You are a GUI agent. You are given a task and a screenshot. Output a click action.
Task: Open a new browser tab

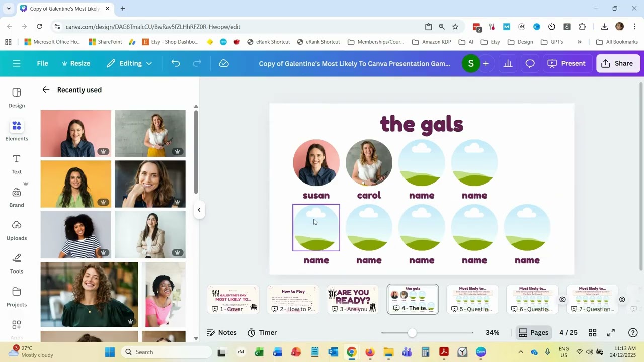point(123,9)
